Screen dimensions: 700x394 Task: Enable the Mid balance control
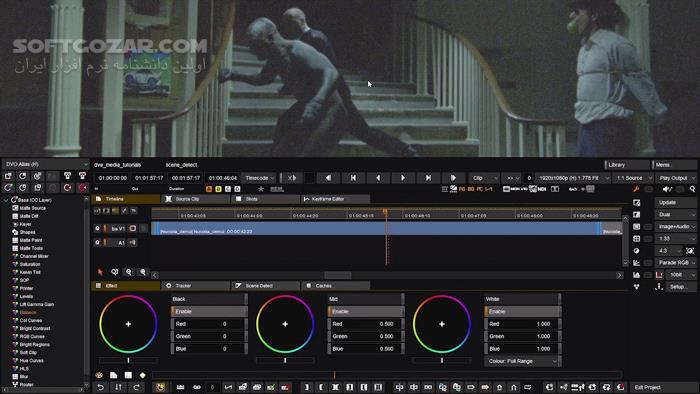[x=365, y=311]
